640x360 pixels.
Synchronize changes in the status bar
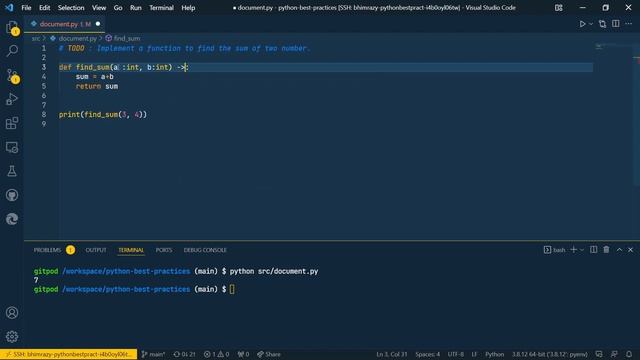184,354
